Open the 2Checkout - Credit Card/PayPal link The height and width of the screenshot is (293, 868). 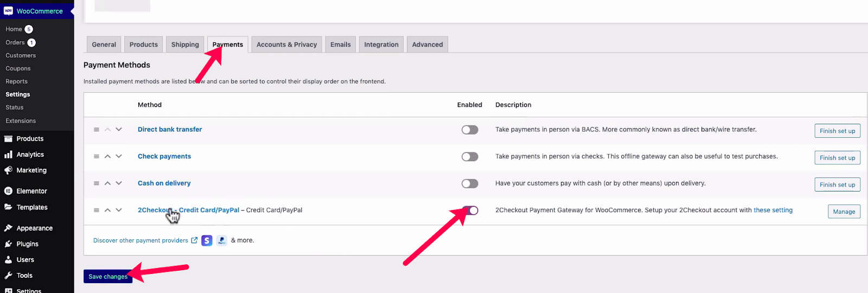(188, 210)
